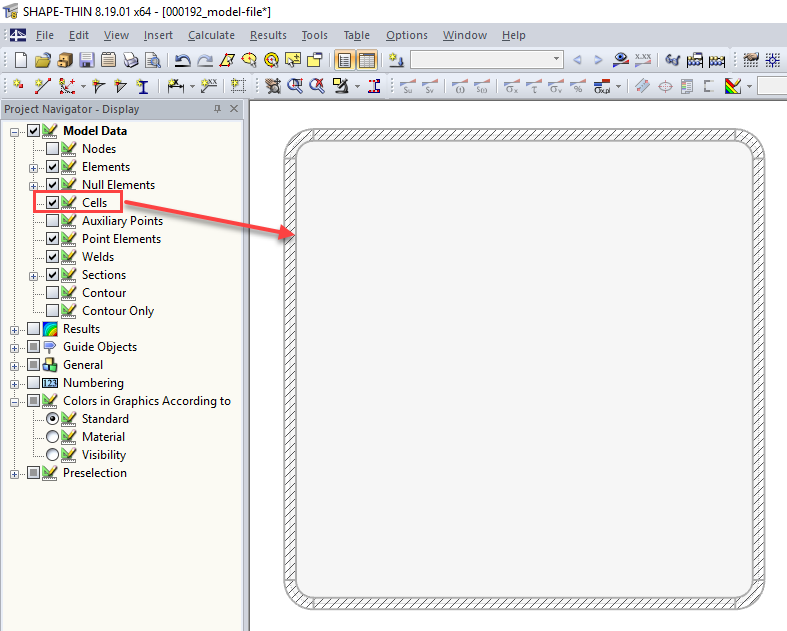
Task: Open print preview magnifier page icon
Action: (153, 60)
